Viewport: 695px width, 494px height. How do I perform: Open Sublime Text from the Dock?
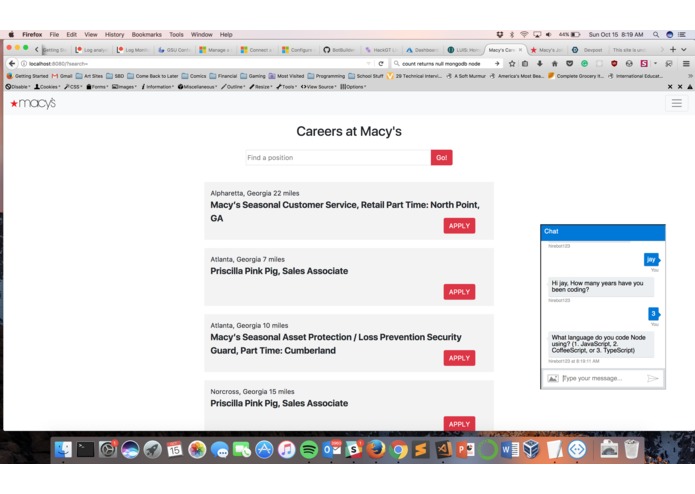[421, 450]
